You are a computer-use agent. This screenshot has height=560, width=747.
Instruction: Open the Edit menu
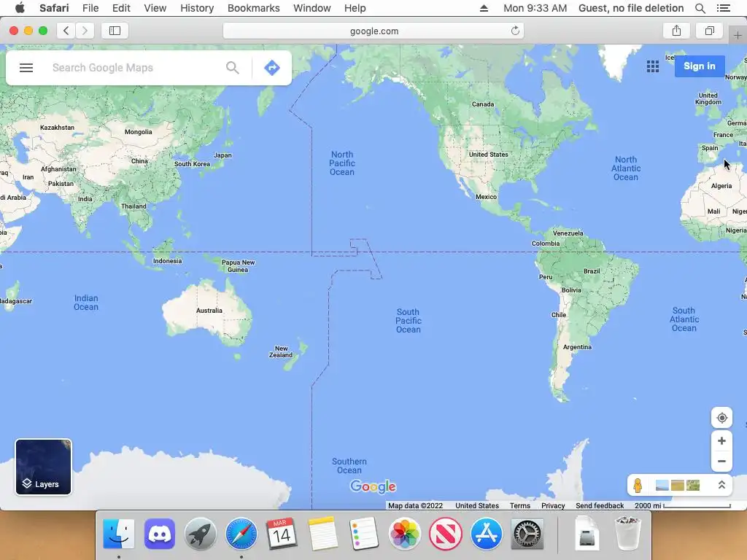(x=121, y=8)
